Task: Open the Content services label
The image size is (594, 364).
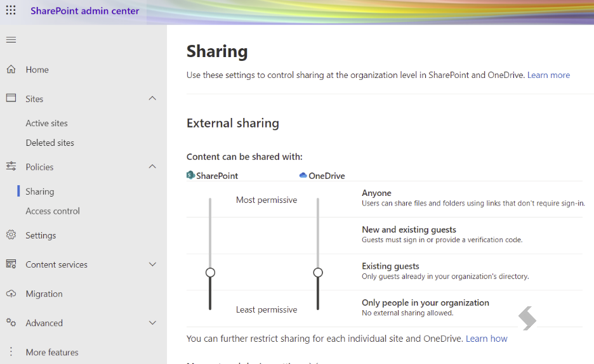Action: point(56,264)
